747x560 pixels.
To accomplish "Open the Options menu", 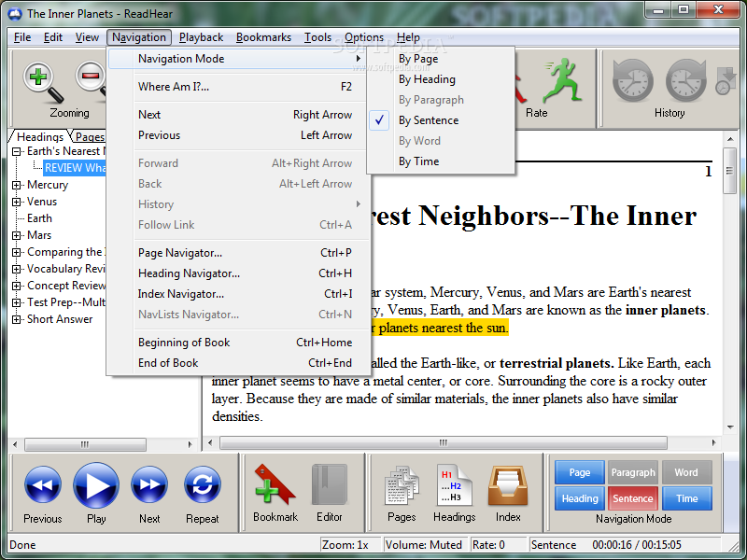I will (364, 37).
